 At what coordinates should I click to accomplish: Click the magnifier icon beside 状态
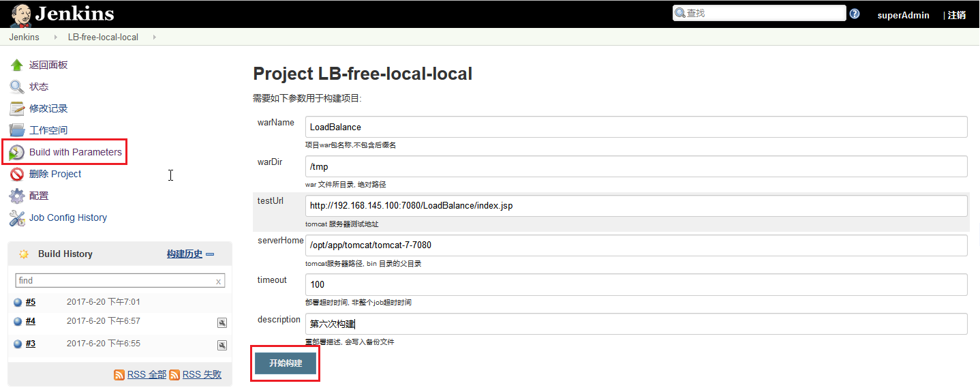[x=17, y=87]
